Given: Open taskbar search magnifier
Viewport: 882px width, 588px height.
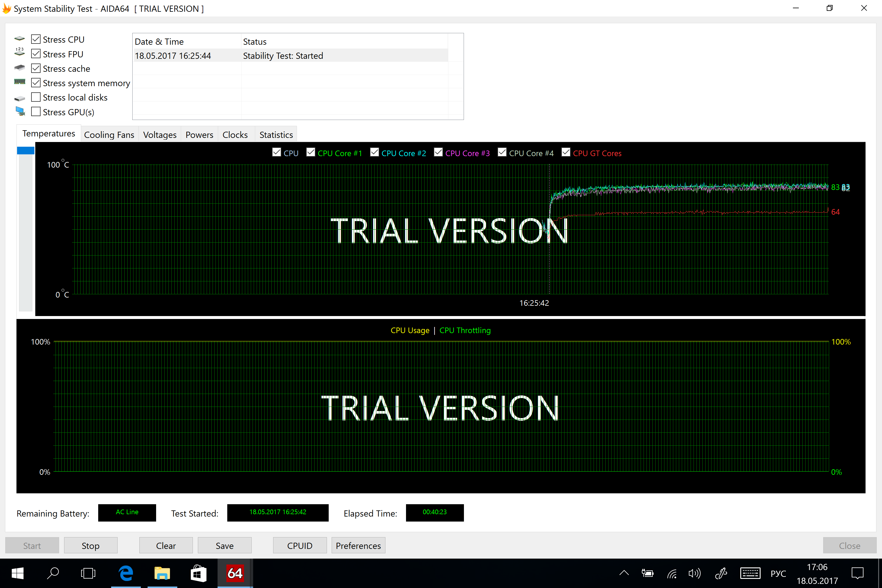Looking at the screenshot, I should [53, 573].
